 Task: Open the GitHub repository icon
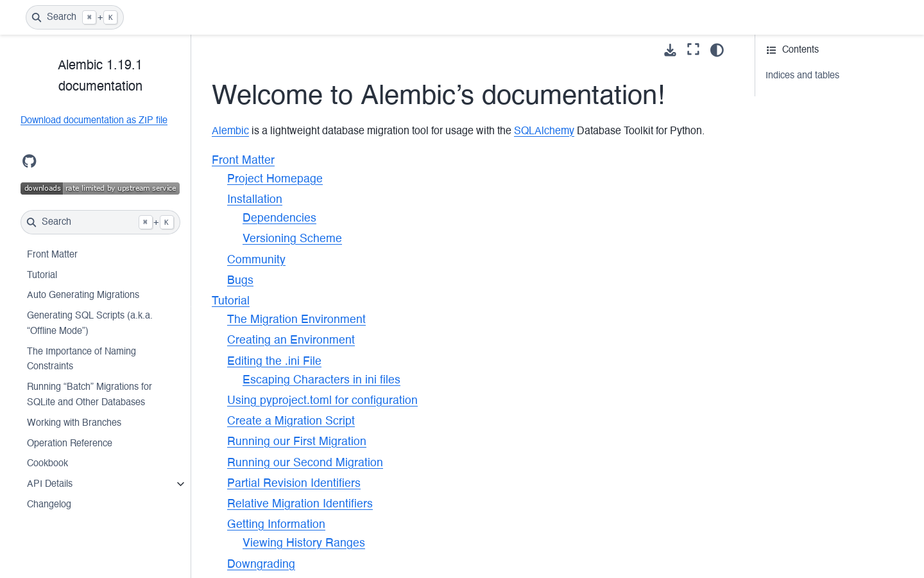click(x=30, y=161)
